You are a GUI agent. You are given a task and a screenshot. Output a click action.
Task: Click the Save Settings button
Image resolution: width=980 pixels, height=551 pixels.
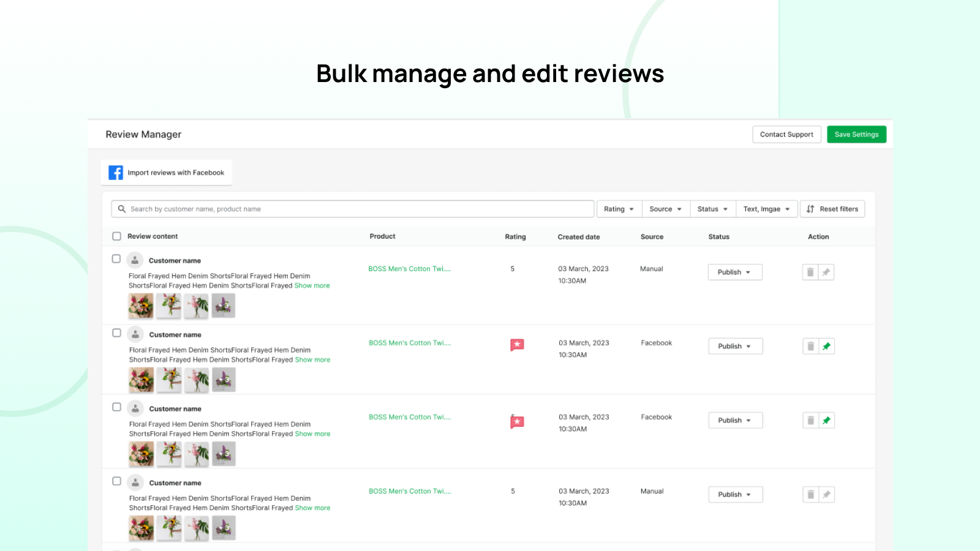pos(856,134)
